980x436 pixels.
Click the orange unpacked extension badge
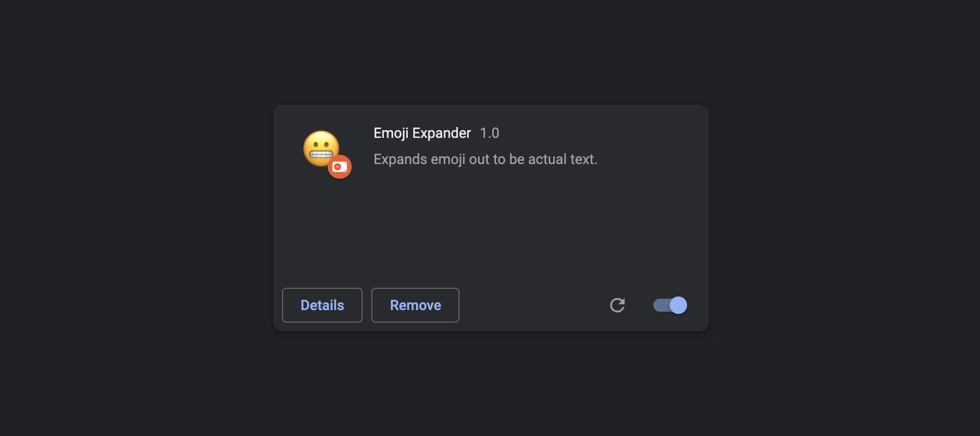340,167
